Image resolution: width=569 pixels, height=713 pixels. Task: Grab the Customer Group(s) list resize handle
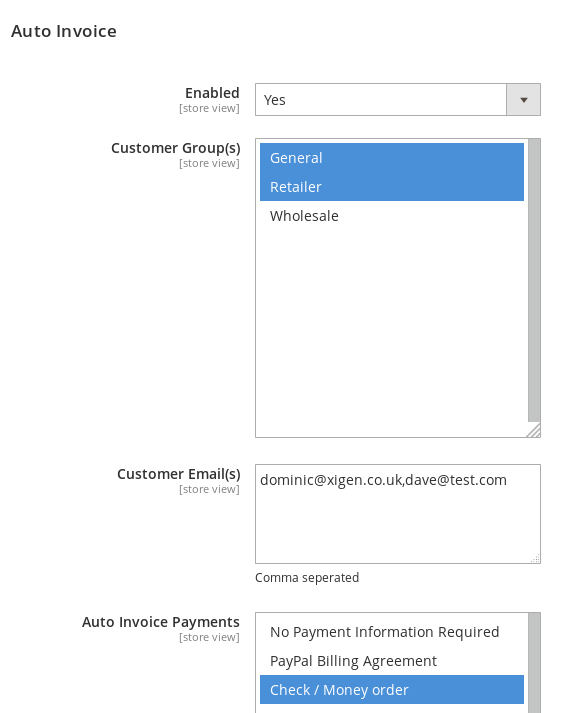point(534,431)
